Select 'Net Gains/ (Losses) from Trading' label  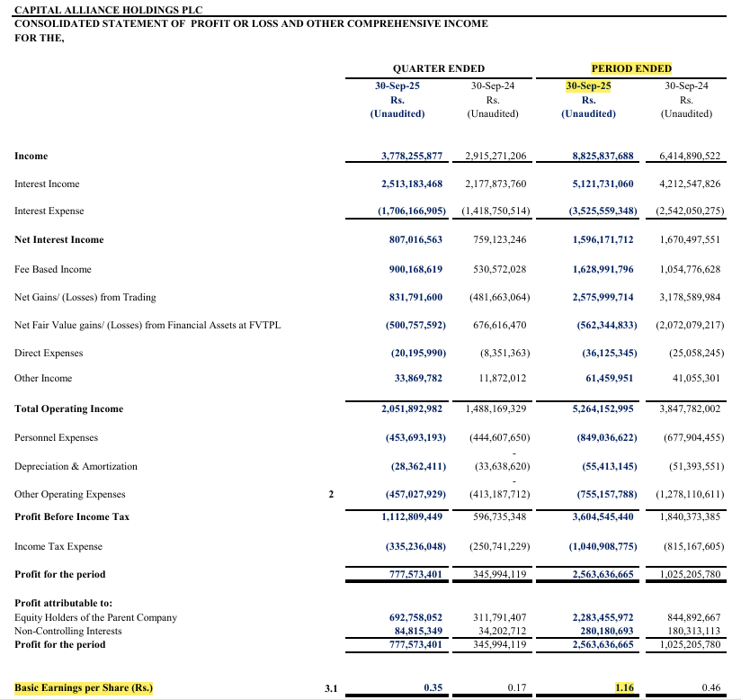click(x=85, y=298)
